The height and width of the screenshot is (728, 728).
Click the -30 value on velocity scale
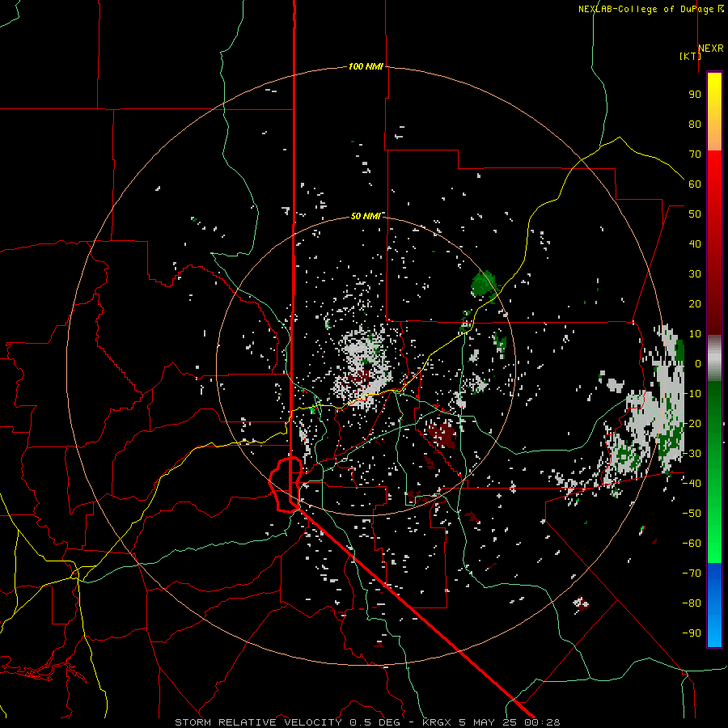pyautogui.click(x=692, y=454)
